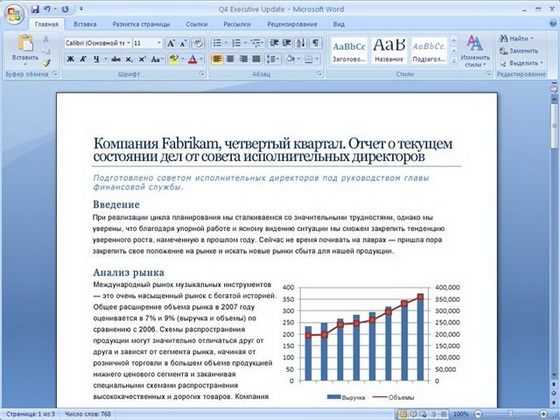Decrease the font size
The image size is (560, 420).
click(183, 43)
